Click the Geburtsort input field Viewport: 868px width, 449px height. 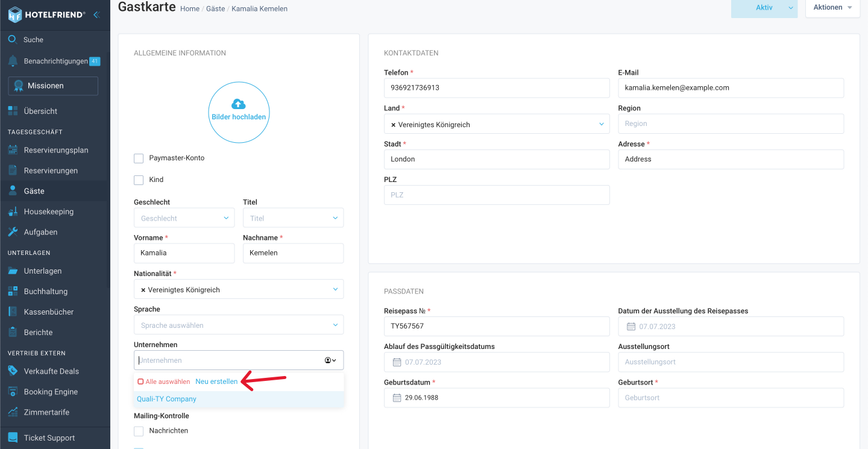pyautogui.click(x=731, y=398)
